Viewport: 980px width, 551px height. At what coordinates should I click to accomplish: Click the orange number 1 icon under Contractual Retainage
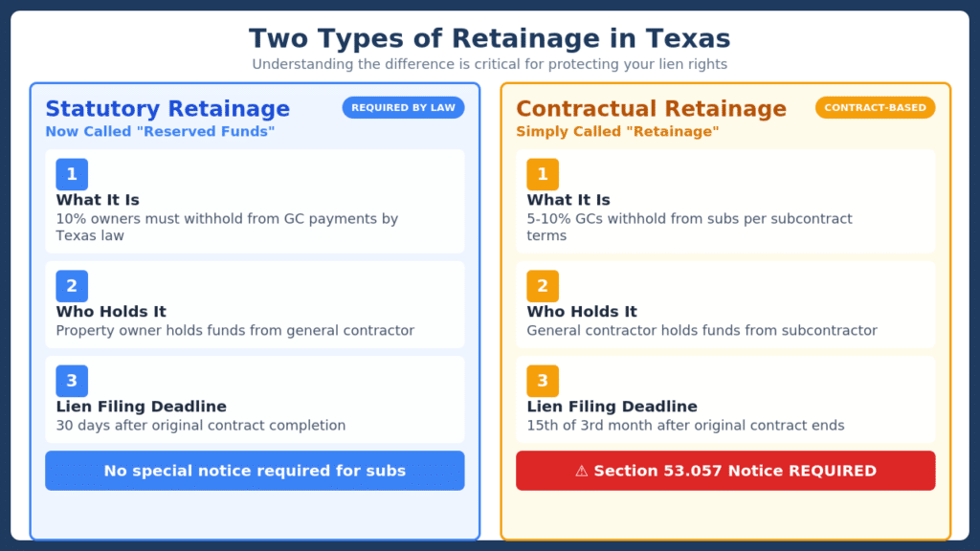pos(543,174)
